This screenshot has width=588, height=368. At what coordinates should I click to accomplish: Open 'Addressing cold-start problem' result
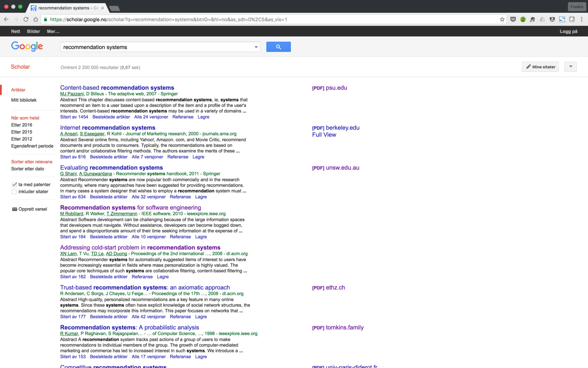click(140, 247)
